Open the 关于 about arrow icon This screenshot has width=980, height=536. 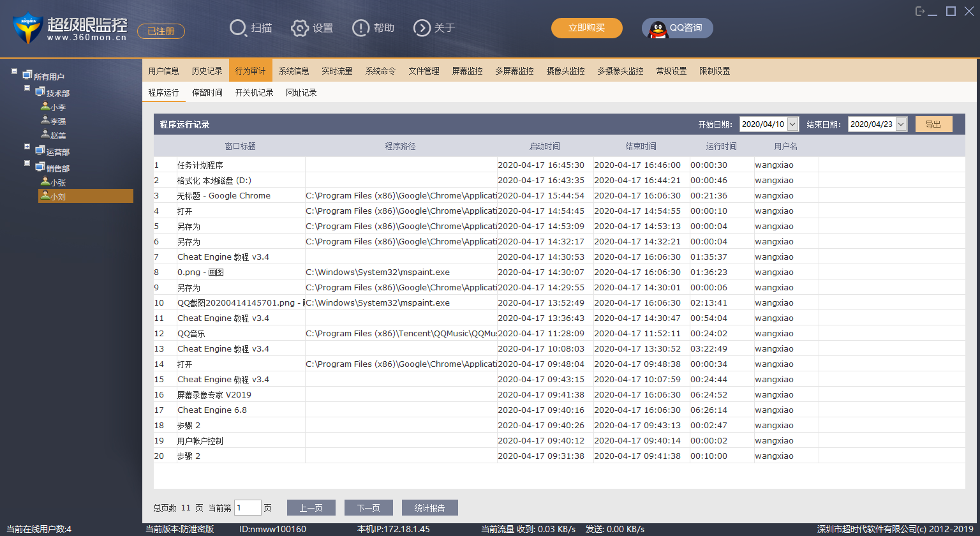coord(422,28)
